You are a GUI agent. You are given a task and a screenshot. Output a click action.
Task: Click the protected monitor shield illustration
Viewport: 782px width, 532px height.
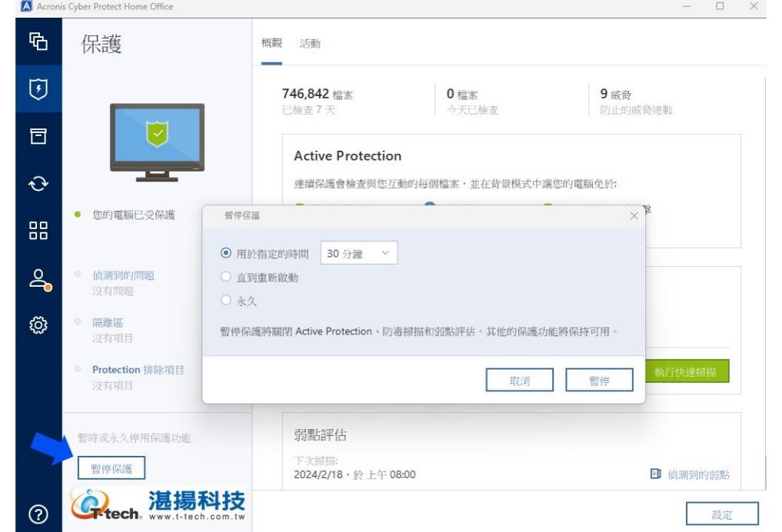tap(157, 142)
